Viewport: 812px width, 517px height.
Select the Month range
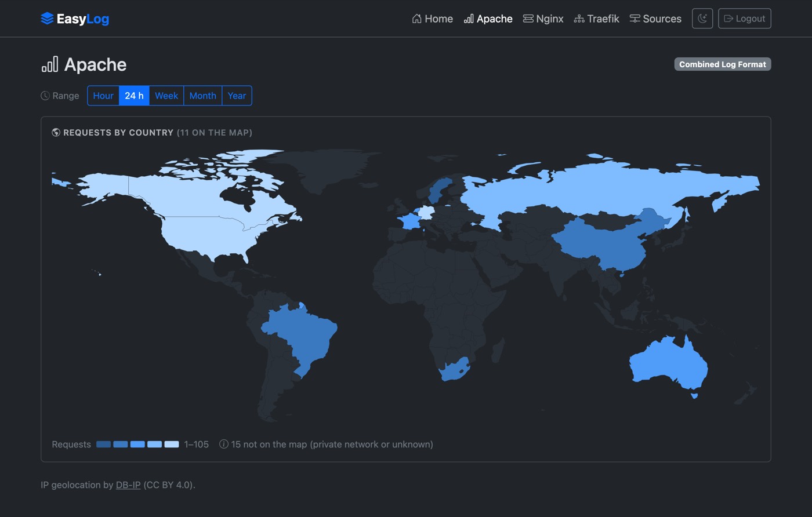202,96
